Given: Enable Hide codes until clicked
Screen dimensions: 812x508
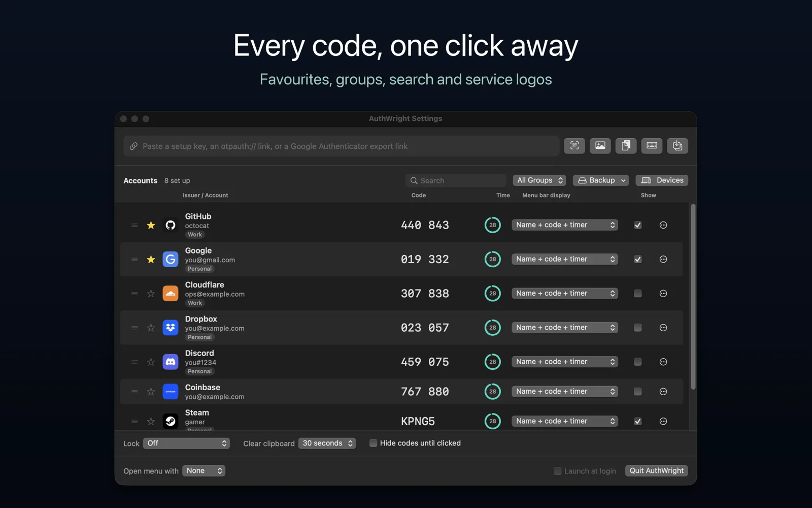Looking at the screenshot, I should coord(373,443).
